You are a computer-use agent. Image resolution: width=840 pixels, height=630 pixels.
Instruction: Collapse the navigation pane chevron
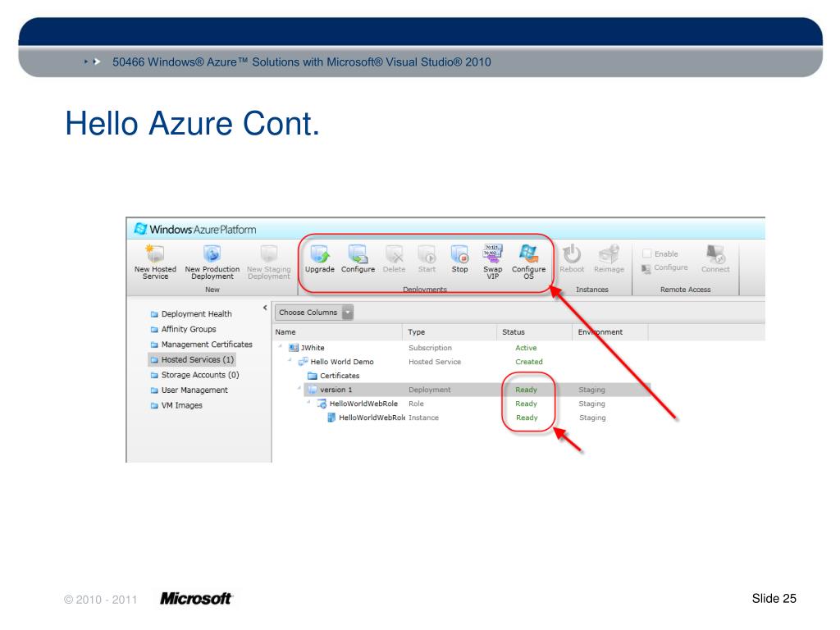click(x=265, y=308)
